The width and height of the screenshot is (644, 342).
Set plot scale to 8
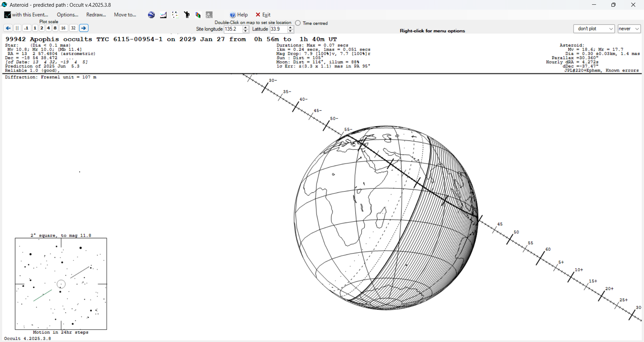(55, 28)
